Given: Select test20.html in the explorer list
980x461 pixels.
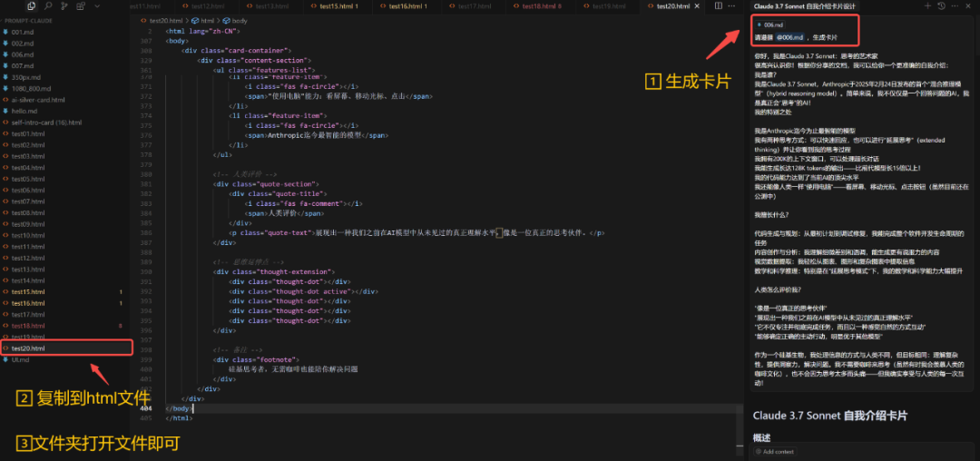Looking at the screenshot, I should pos(65,348).
